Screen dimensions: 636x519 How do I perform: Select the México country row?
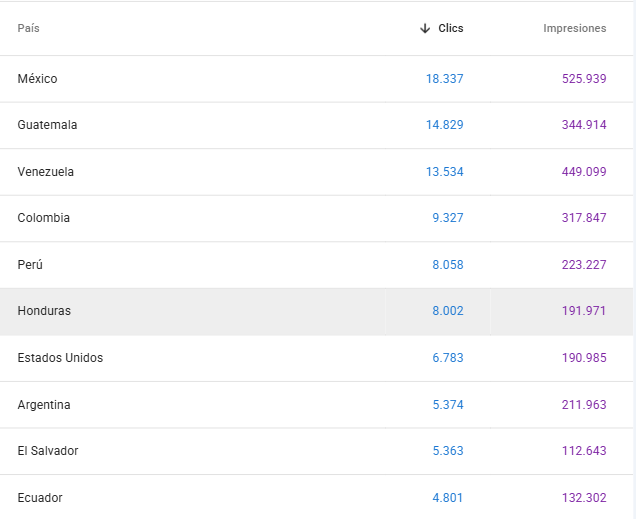click(x=316, y=79)
